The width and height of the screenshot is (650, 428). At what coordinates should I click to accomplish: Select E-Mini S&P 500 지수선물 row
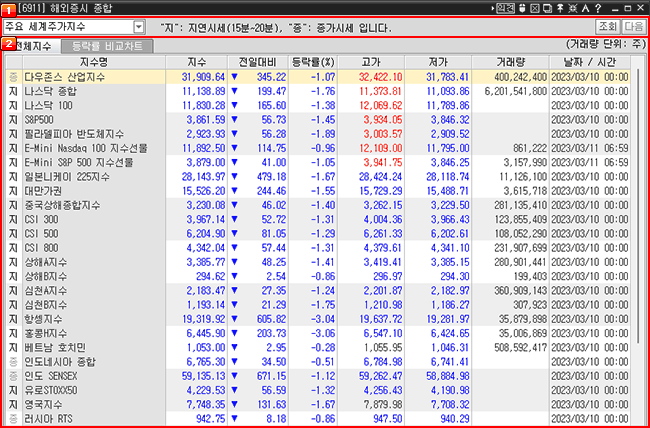coord(318,163)
